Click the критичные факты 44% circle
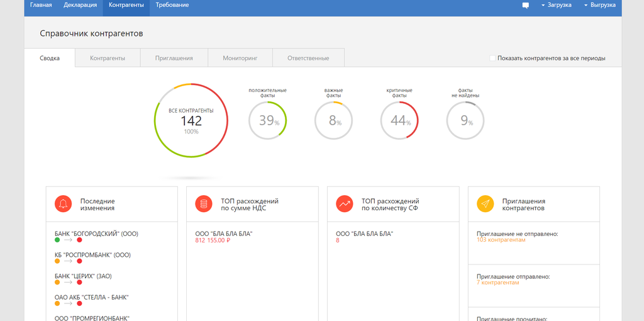The width and height of the screenshot is (644, 321). [399, 120]
